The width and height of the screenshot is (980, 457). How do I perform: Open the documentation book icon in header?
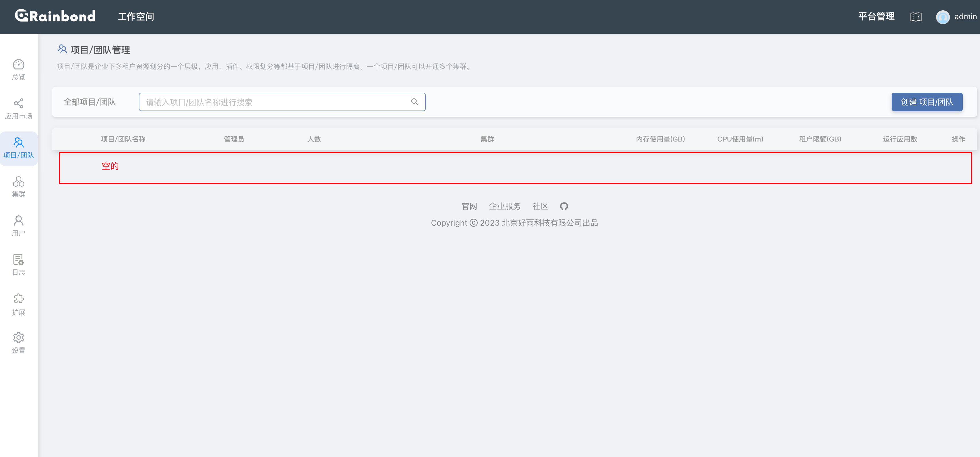[916, 17]
